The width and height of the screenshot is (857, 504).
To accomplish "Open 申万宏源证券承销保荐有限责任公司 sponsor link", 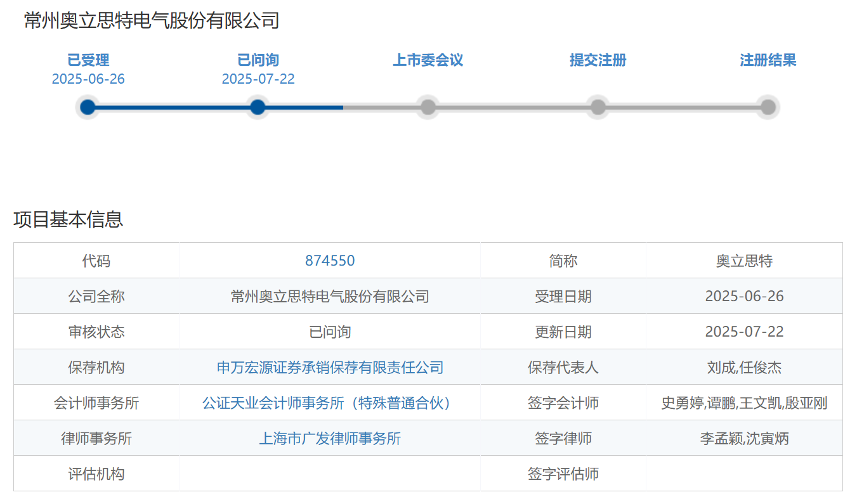I will (x=330, y=367).
